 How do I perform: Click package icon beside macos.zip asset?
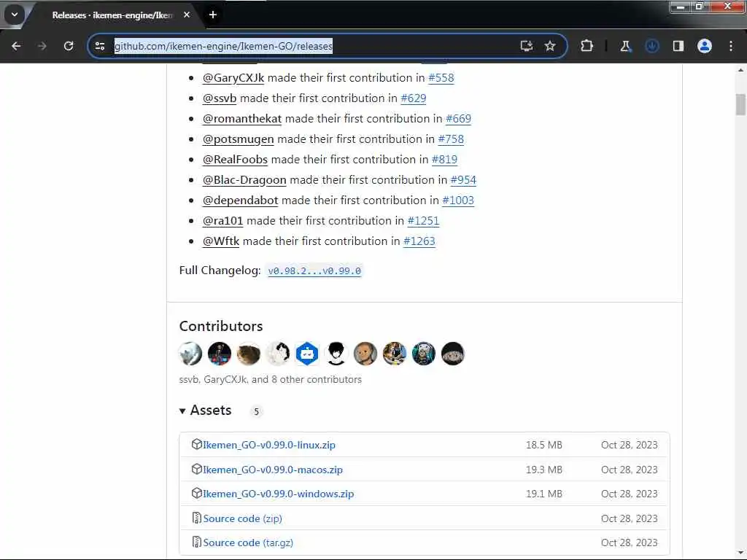pos(197,469)
